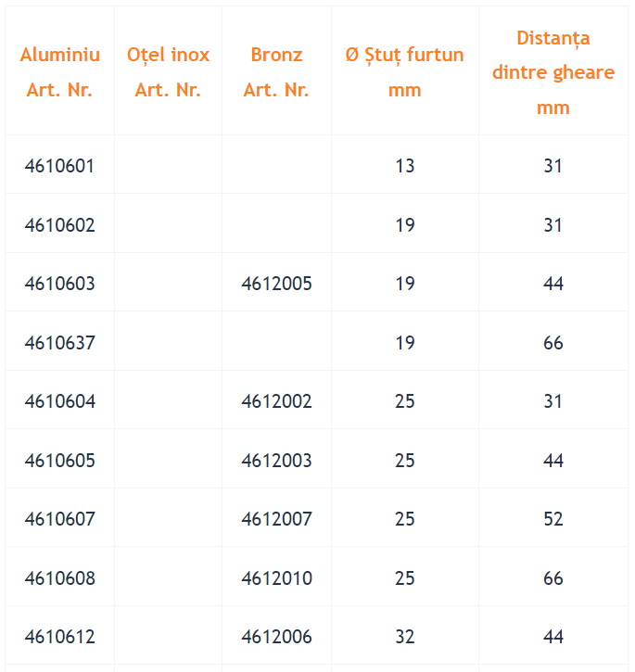Select aluminium article 4610603
The image size is (635, 672).
coord(59,284)
